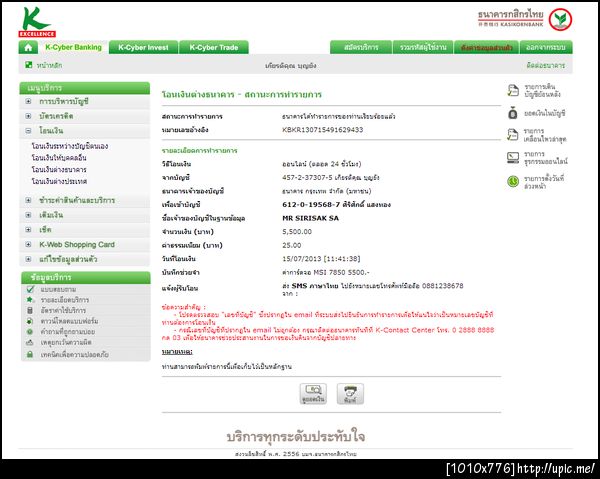The image size is (600, 479).
Task: Open the แบบสอบถาม link
Action: (x=58, y=289)
